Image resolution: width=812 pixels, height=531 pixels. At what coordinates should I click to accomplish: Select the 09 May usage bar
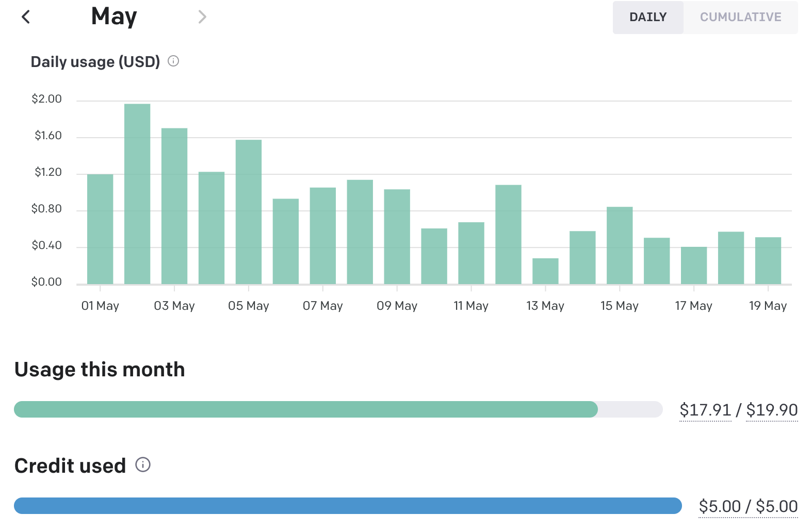(397, 237)
